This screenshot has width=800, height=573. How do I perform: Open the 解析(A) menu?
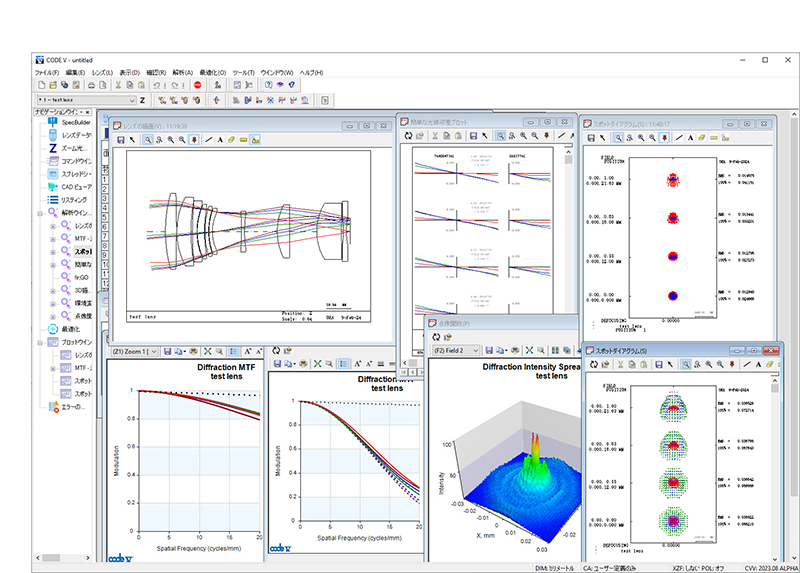coord(182,73)
